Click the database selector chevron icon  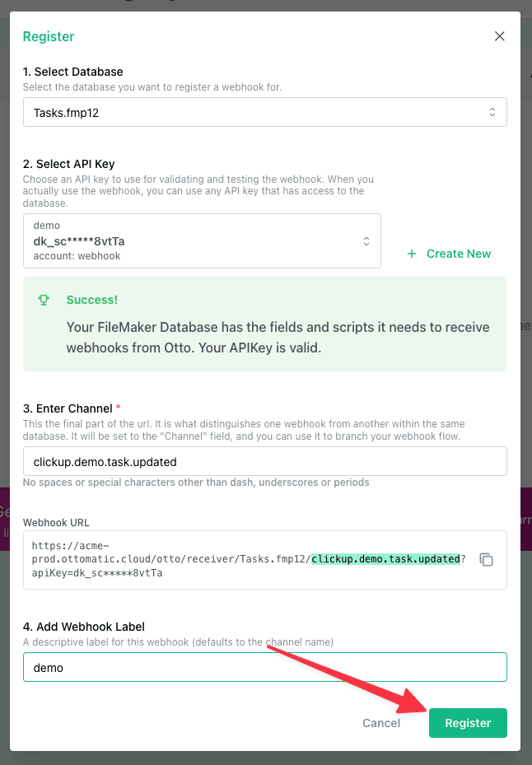click(x=492, y=112)
